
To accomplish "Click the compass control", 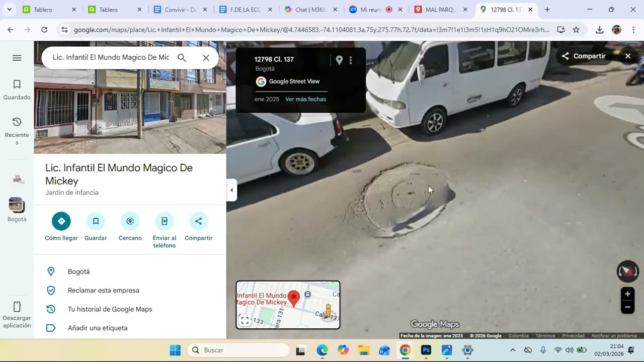I will tap(627, 272).
